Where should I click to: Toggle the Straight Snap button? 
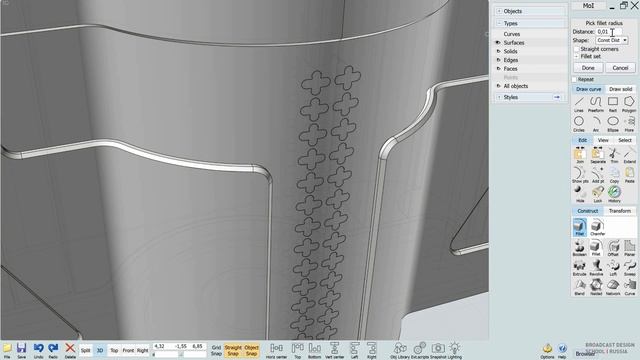point(233,350)
